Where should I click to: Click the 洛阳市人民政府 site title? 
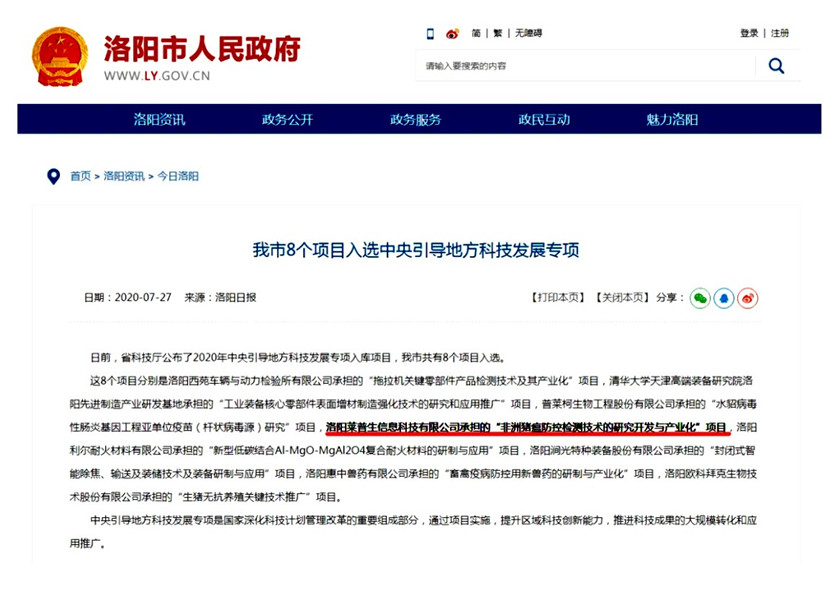(x=202, y=49)
